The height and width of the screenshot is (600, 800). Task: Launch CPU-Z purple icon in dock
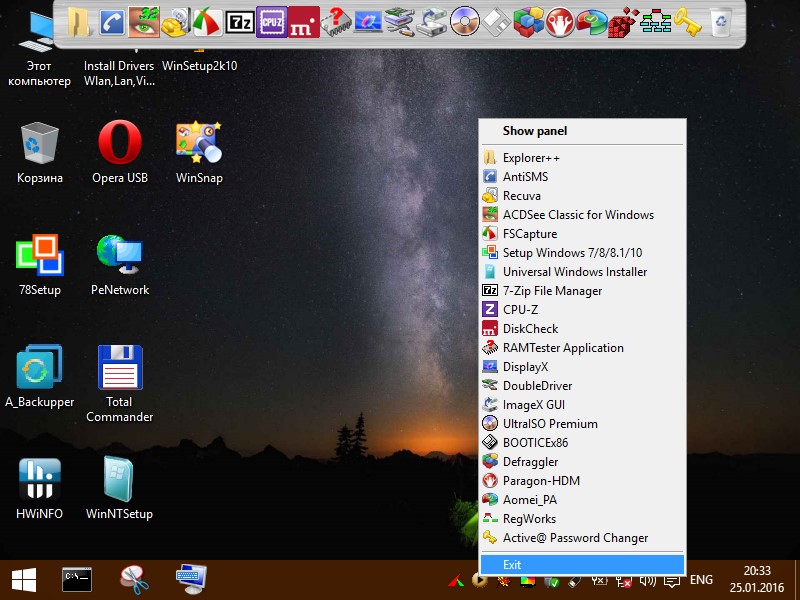coord(271,22)
